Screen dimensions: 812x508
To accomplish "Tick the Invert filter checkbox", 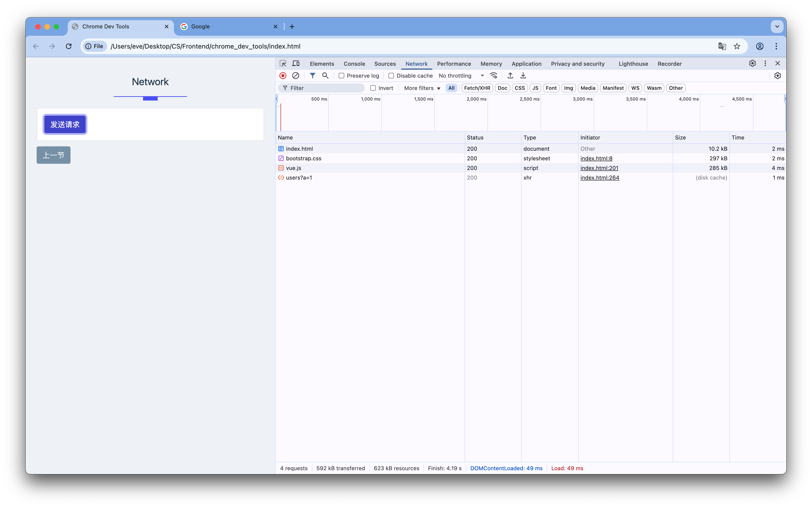I will coord(373,88).
